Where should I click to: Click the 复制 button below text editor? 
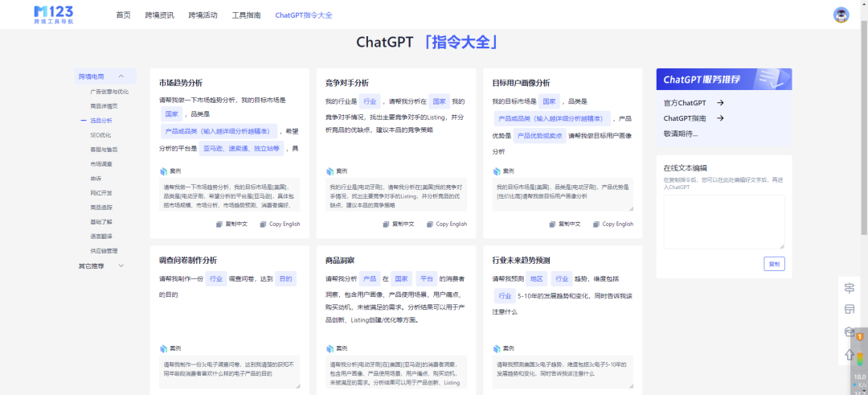[774, 264]
